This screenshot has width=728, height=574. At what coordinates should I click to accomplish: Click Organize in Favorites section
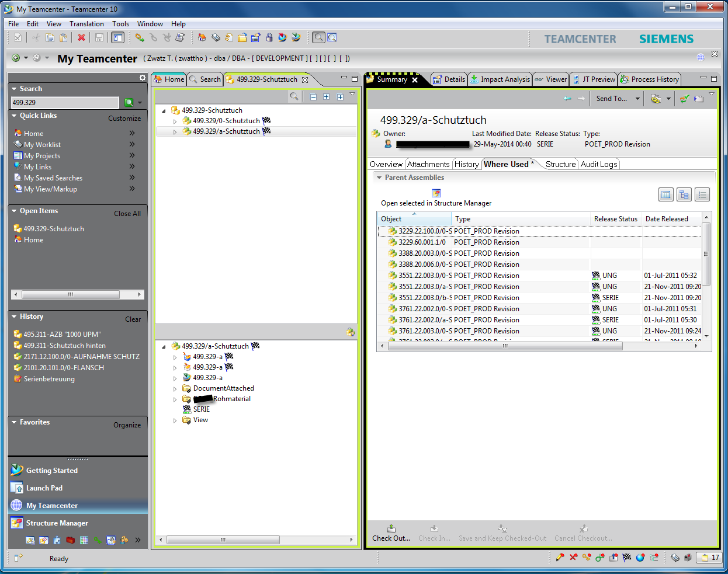coord(127,425)
